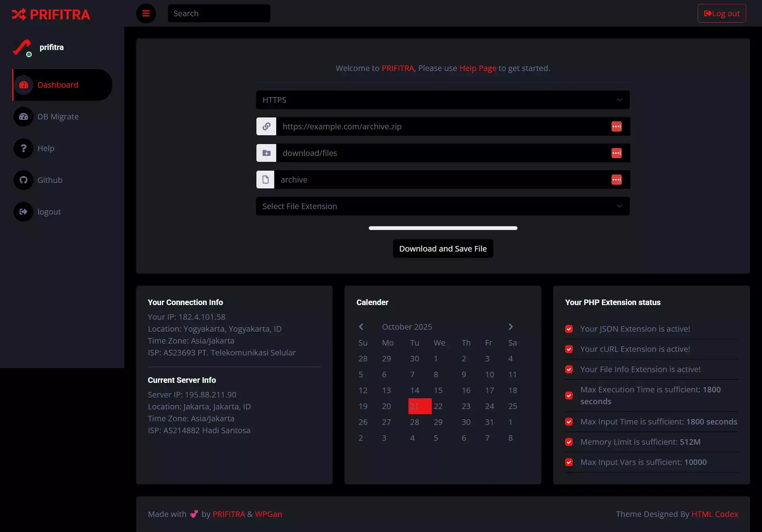Click the heart icon in footer
The height and width of the screenshot is (532, 762).
click(x=194, y=514)
